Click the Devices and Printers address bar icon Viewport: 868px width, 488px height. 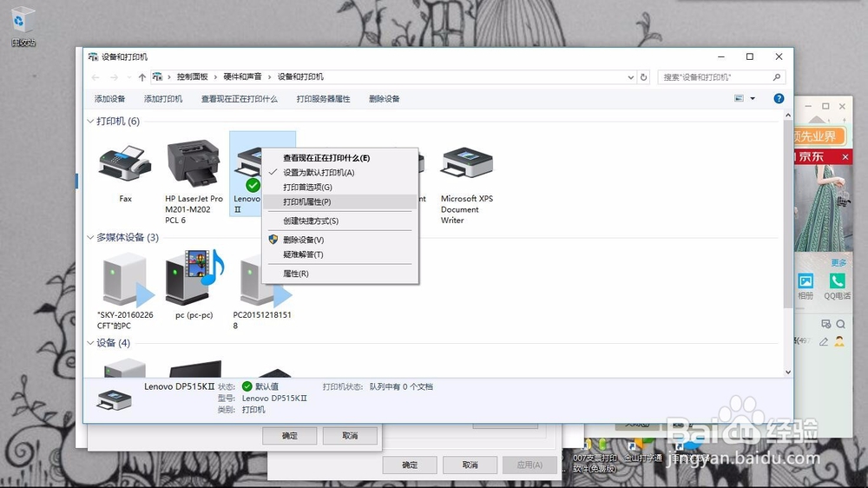coord(158,77)
